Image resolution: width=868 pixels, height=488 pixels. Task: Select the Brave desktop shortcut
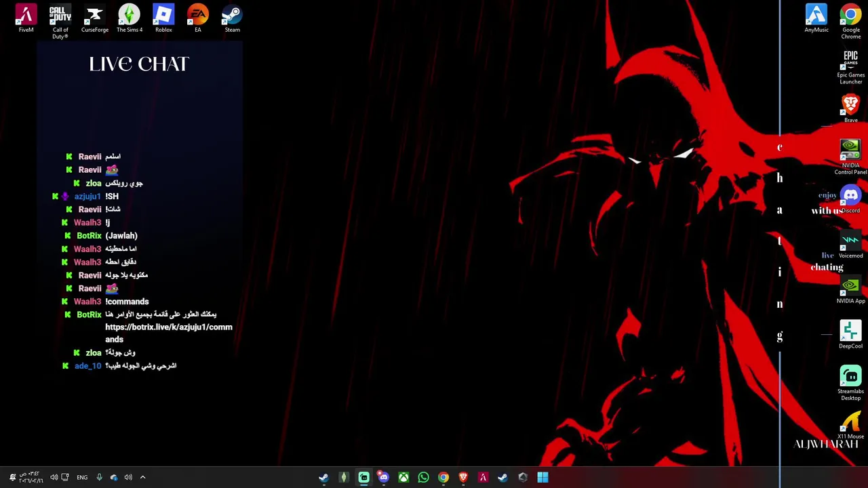850,108
